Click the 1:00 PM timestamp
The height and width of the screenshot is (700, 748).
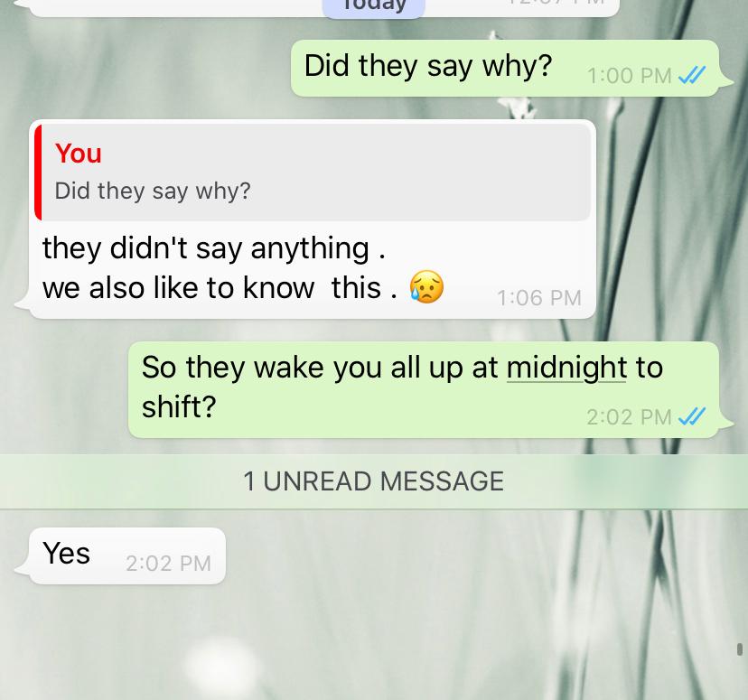[x=630, y=76]
